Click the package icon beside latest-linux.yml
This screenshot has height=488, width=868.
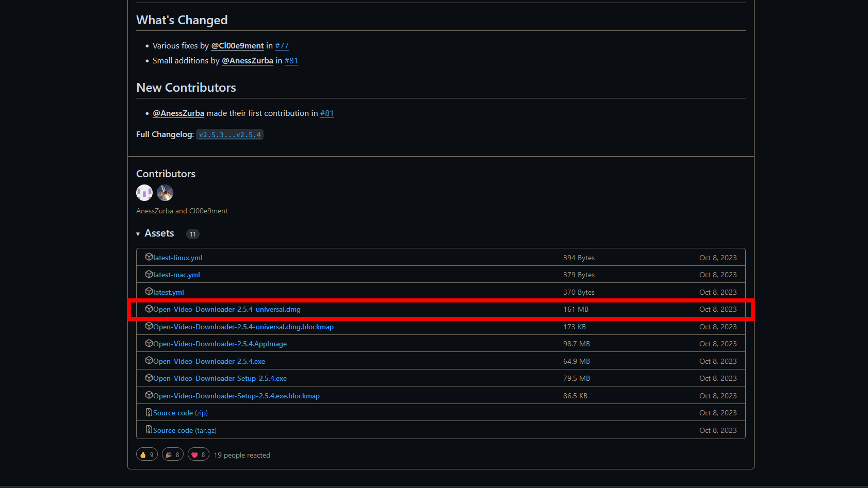tap(149, 257)
